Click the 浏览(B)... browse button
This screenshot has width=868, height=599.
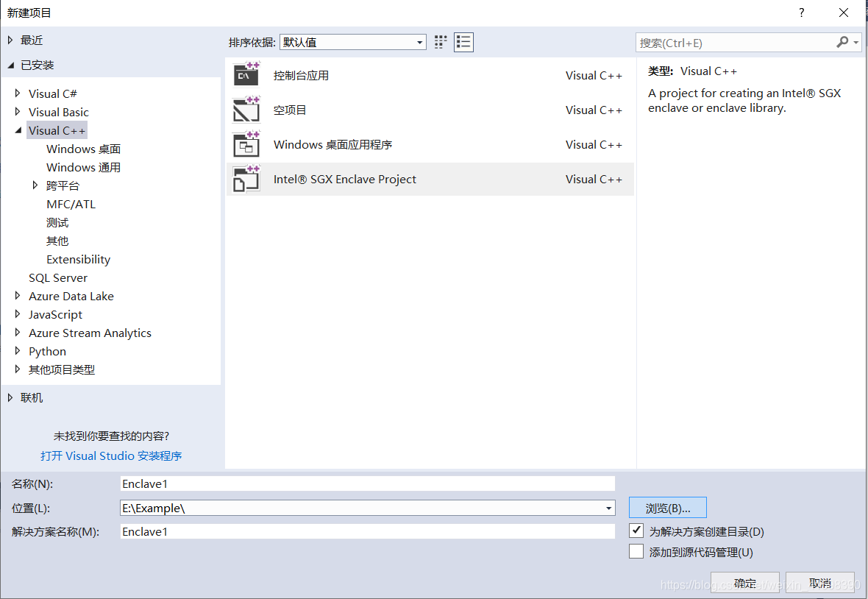[668, 508]
